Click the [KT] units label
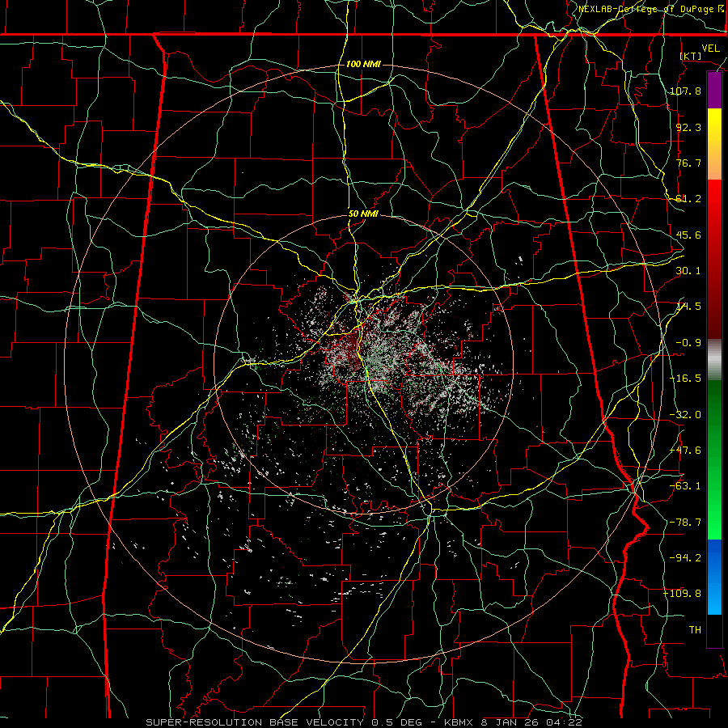This screenshot has height=728, width=728. (x=691, y=56)
